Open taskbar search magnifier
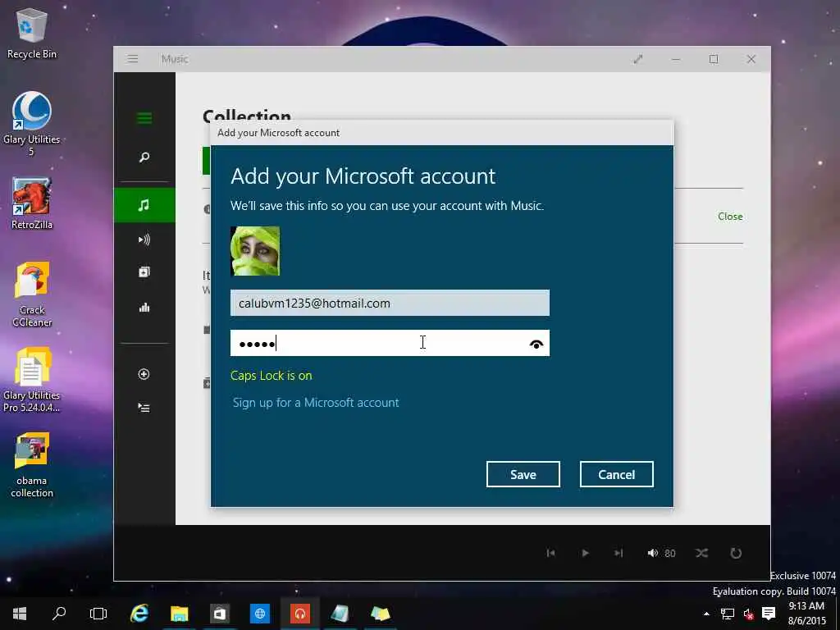The image size is (840, 630). [x=59, y=614]
